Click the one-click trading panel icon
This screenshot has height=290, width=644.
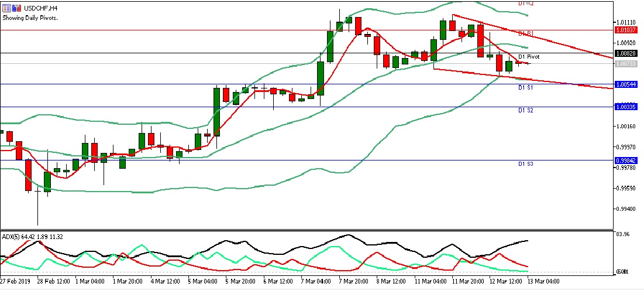pyautogui.click(x=6, y=7)
